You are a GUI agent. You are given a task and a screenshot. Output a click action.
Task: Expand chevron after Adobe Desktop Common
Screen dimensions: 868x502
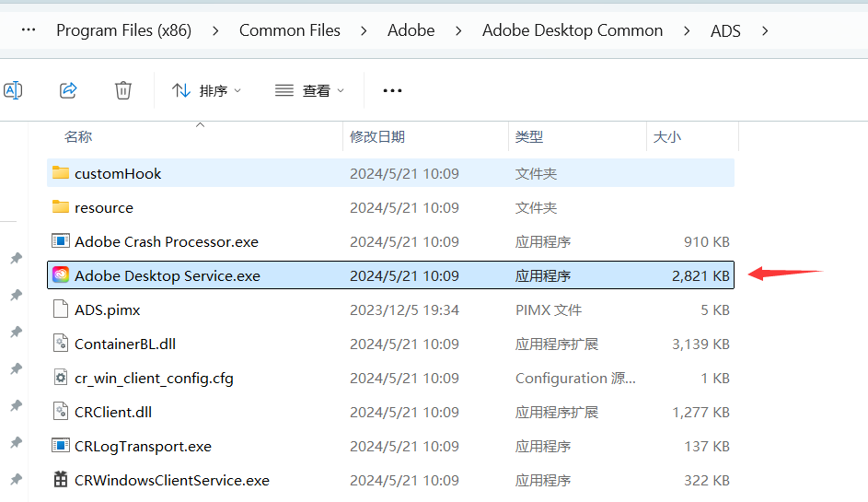tap(687, 31)
